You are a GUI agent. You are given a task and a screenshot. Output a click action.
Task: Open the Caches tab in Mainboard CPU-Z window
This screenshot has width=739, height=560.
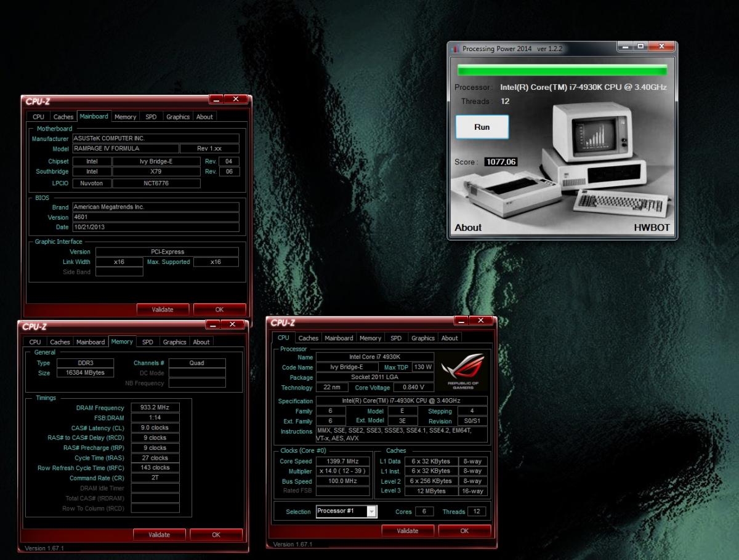pos(63,116)
